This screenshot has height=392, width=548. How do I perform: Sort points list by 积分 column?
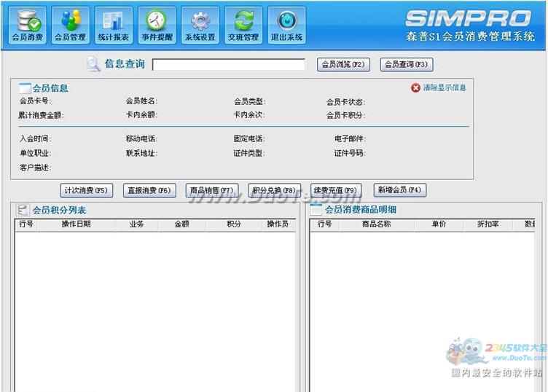(234, 224)
